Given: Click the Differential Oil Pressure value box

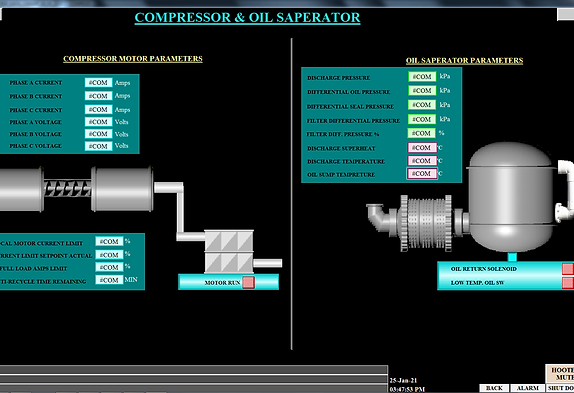Looking at the screenshot, I should click(x=422, y=90).
